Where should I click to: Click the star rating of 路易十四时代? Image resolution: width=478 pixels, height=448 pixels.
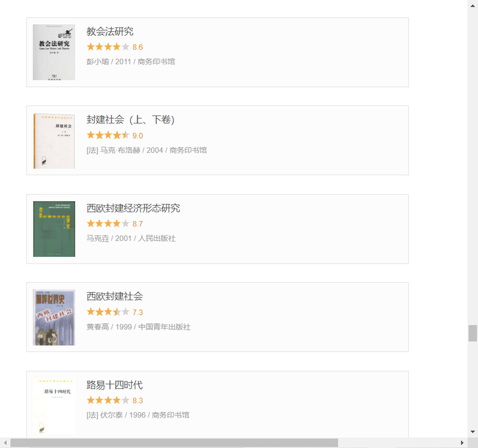(108, 400)
